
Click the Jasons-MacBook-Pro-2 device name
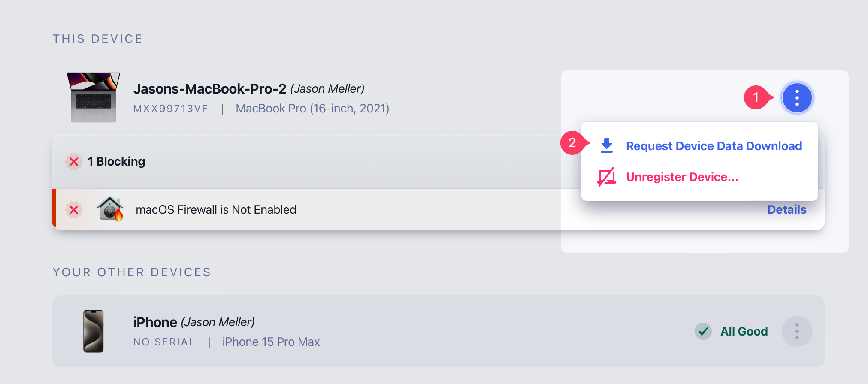click(209, 89)
